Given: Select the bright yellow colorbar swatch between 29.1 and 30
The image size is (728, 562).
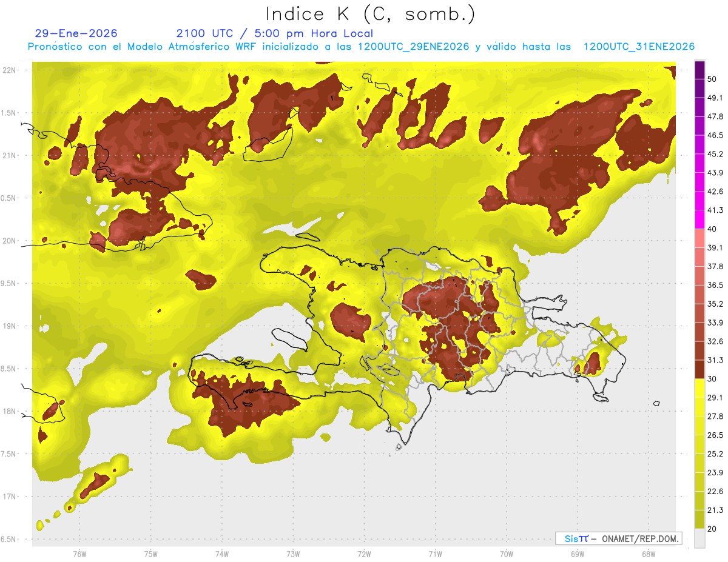Looking at the screenshot, I should (699, 388).
